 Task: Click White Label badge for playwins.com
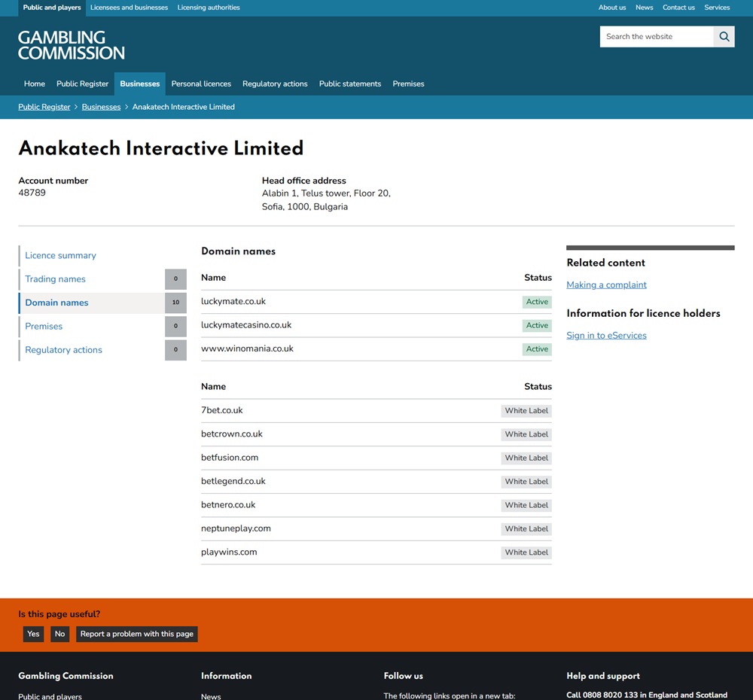coord(526,552)
